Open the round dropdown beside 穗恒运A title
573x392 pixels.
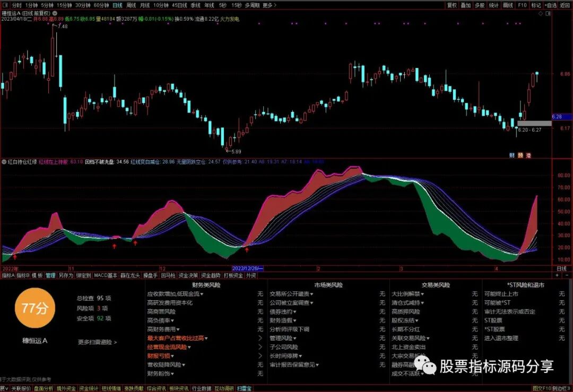pyautogui.click(x=55, y=13)
